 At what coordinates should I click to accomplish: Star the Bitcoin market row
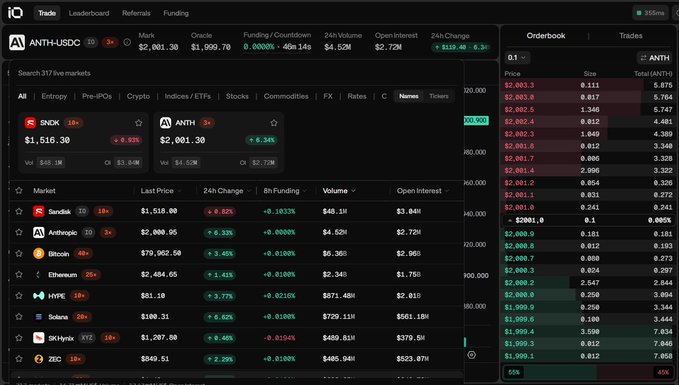coord(19,253)
